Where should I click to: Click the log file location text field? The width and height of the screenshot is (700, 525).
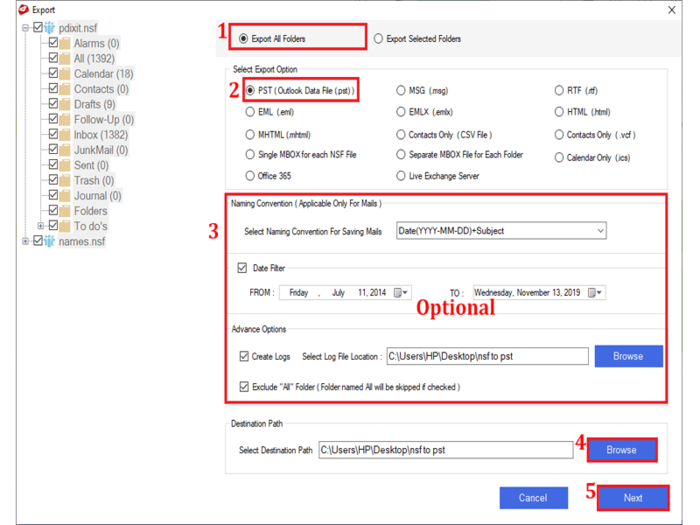pyautogui.click(x=488, y=356)
